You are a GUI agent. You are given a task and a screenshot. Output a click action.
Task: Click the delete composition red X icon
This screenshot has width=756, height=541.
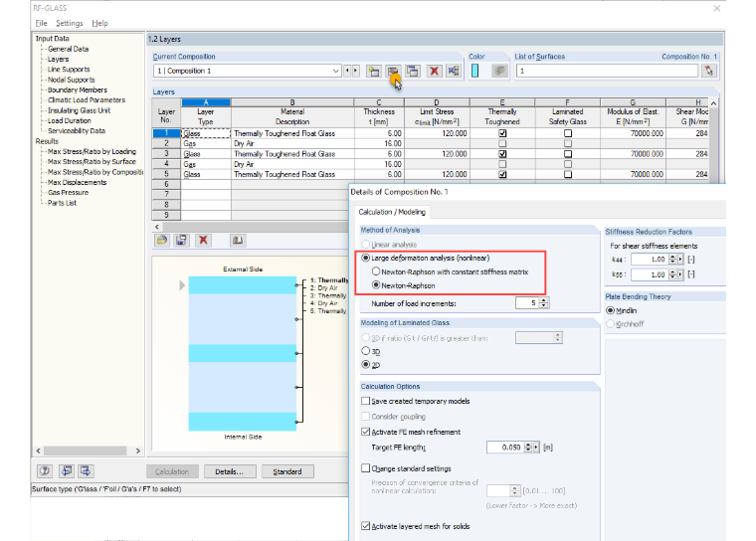coord(434,71)
